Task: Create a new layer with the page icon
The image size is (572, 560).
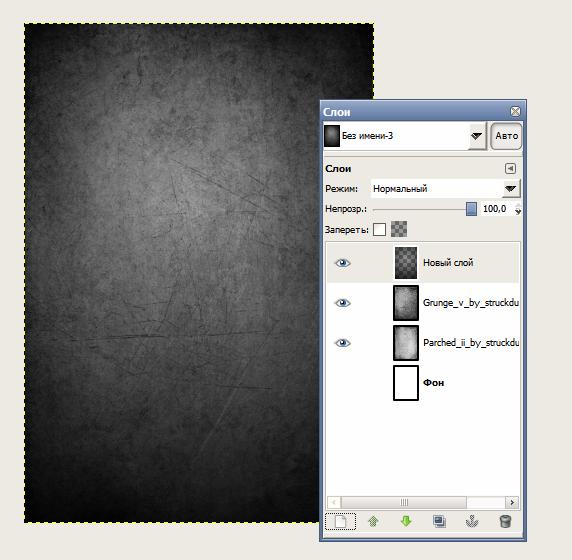Action: click(340, 521)
